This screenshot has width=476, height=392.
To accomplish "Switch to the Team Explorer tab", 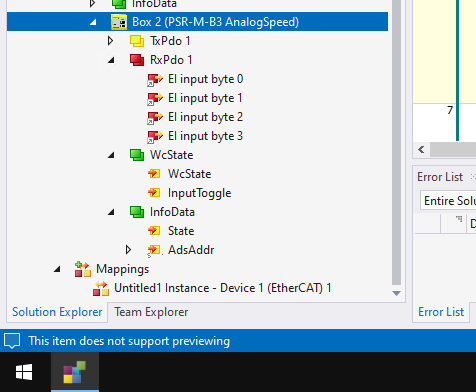I will pyautogui.click(x=151, y=312).
